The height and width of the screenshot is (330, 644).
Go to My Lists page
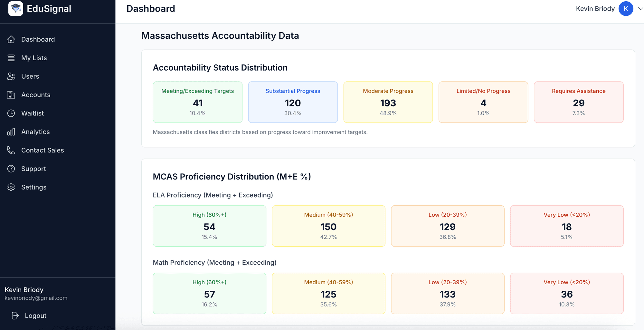tap(34, 58)
